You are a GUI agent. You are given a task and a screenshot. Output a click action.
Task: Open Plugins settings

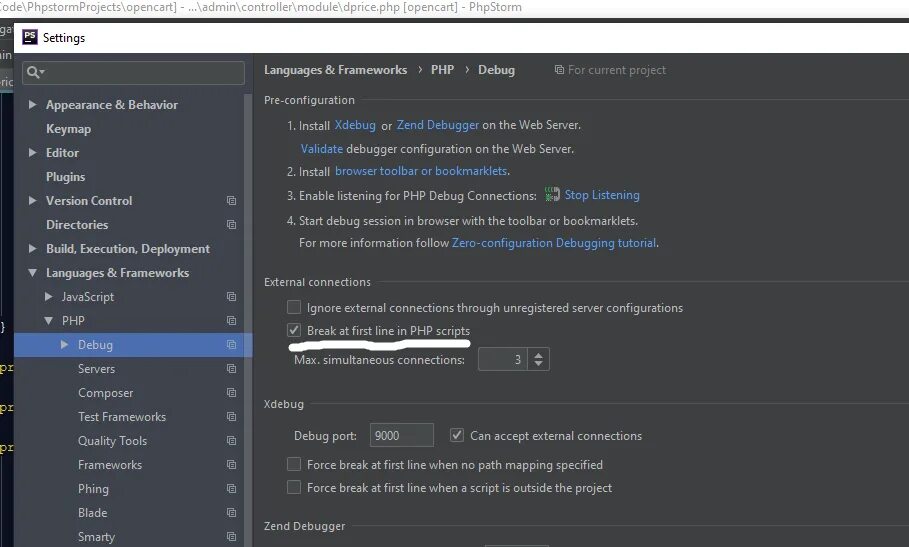pos(66,177)
